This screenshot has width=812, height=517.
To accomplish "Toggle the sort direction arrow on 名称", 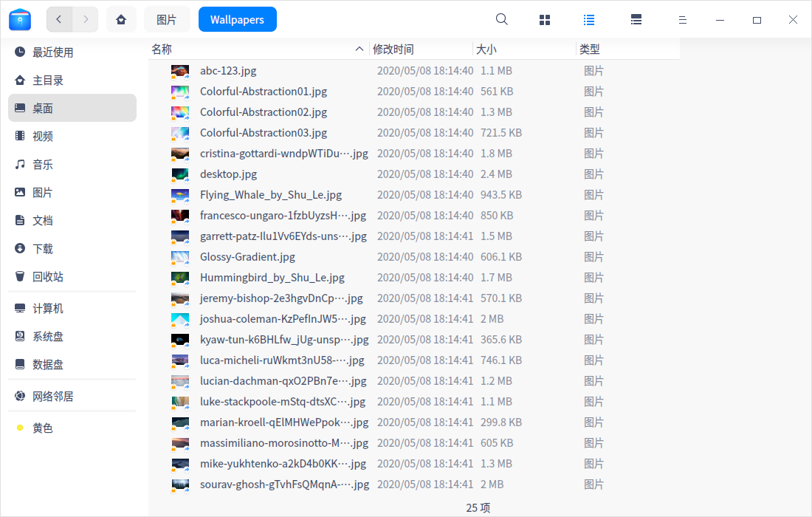I will click(x=359, y=48).
